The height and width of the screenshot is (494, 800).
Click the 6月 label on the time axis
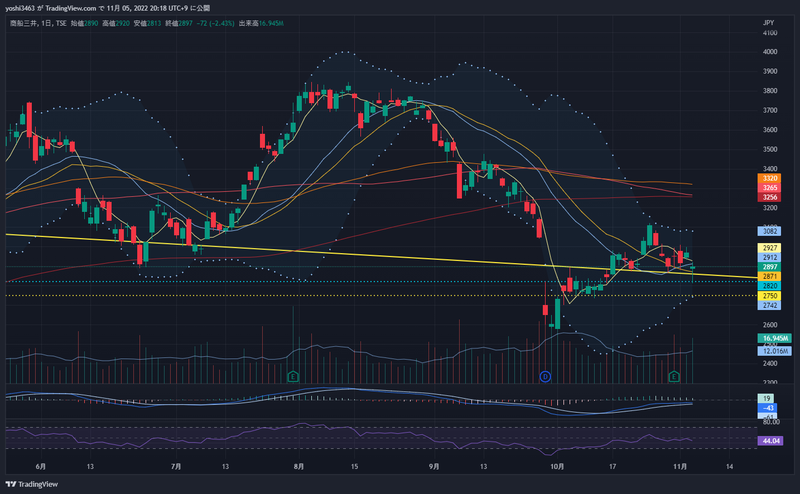click(x=41, y=466)
